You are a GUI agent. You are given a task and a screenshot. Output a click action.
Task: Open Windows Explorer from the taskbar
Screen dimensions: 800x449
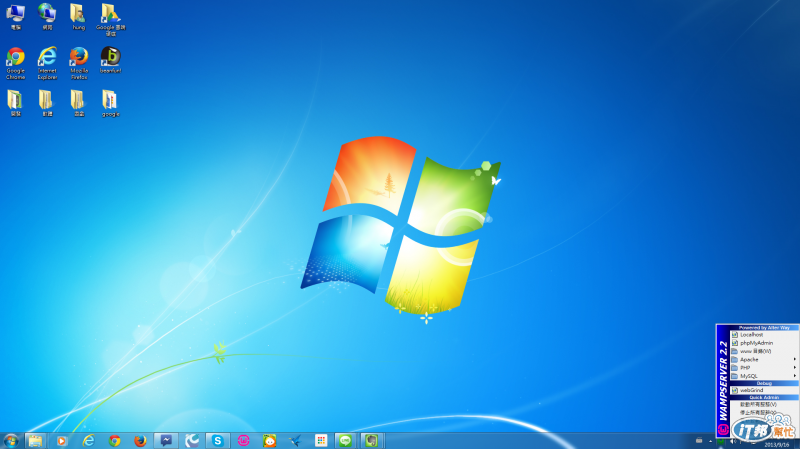click(x=35, y=441)
